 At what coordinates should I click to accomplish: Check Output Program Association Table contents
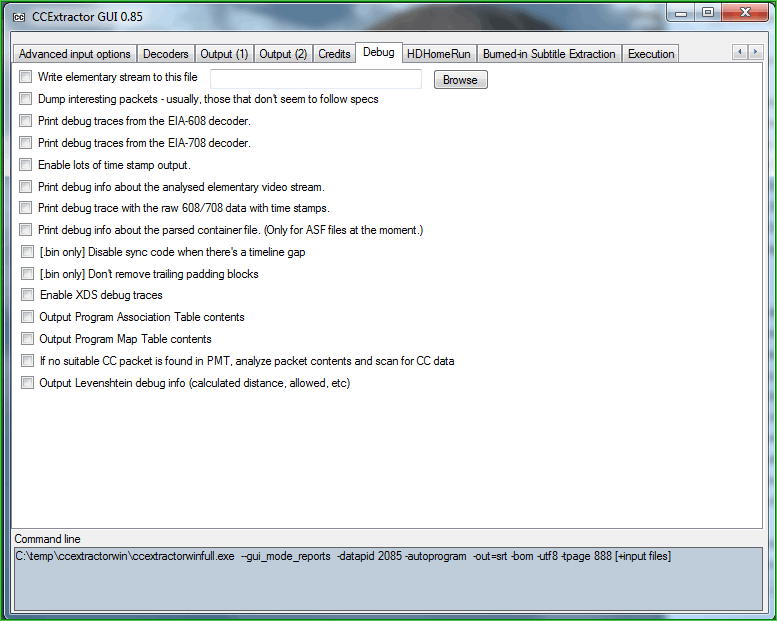click(27, 317)
